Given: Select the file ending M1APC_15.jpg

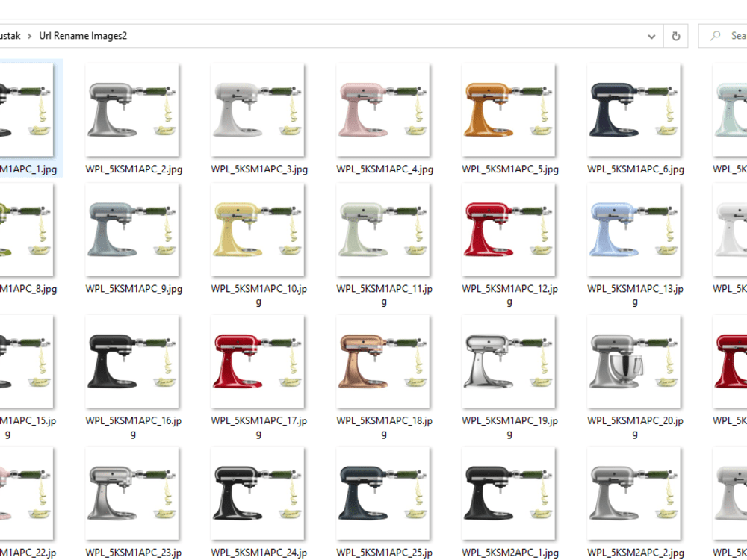Looking at the screenshot, I should point(27,361).
